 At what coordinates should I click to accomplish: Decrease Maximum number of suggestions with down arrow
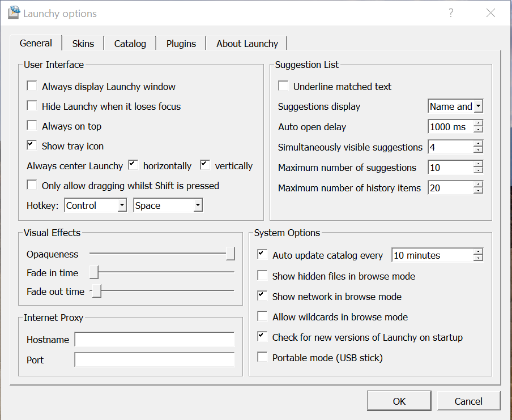(x=479, y=171)
